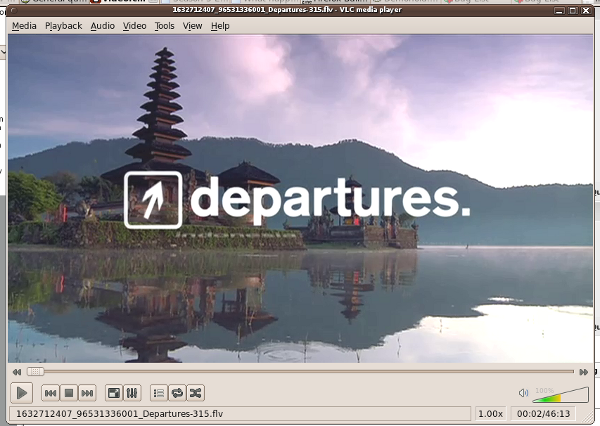Open the View menu
Screen dimensions: 600x426
coord(192,26)
